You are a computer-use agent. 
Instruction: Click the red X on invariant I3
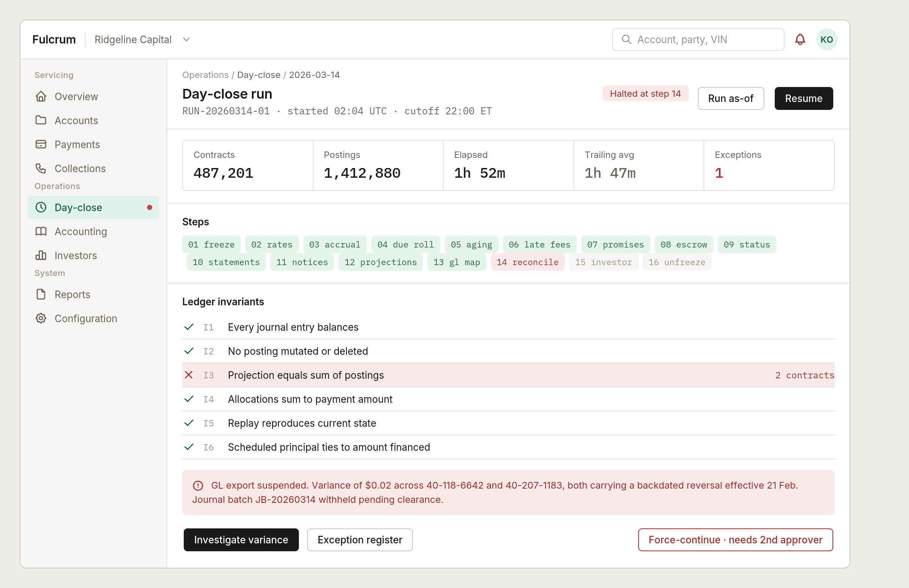tap(189, 375)
